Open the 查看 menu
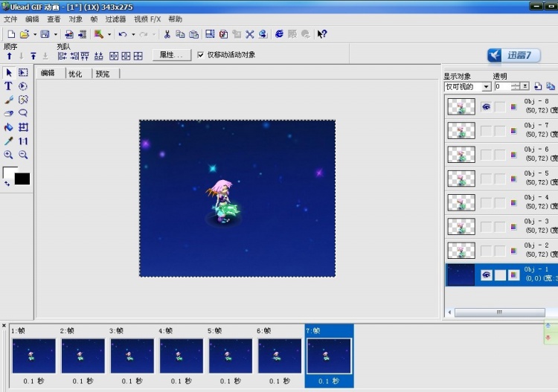558x392 pixels. coord(54,19)
